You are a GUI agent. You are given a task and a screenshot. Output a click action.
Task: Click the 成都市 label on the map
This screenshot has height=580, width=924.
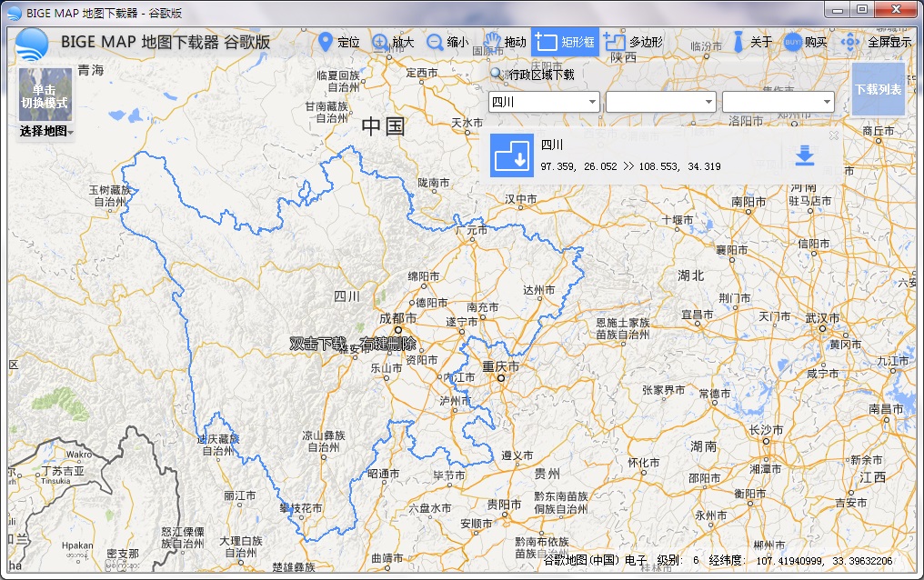point(397,318)
